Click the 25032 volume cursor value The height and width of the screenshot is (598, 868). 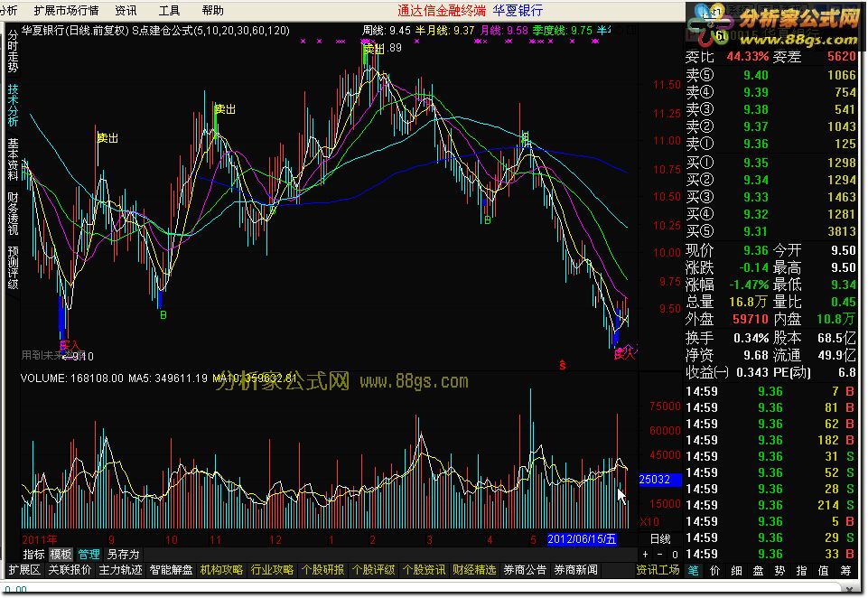click(660, 480)
